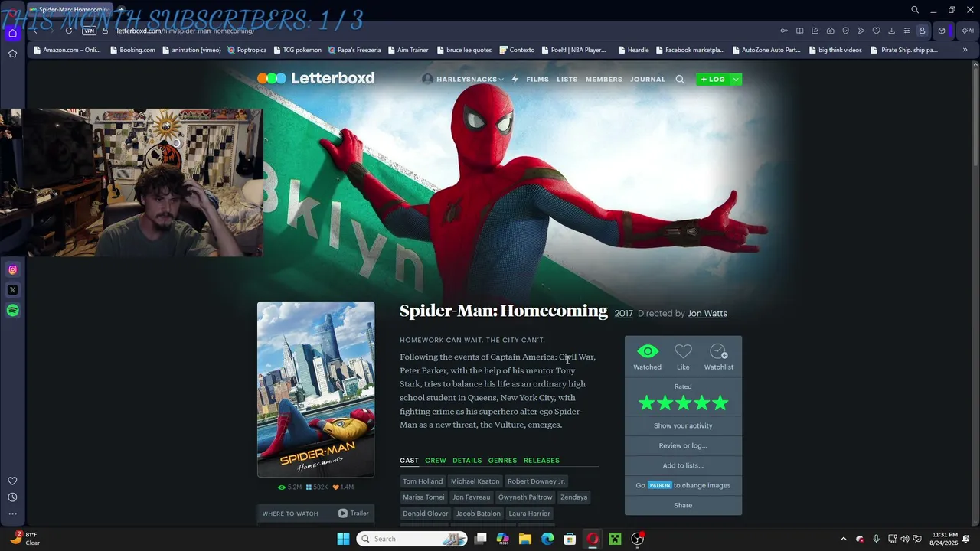Open the downloads toolbar icon
Screen dimensions: 980x551
(x=891, y=31)
